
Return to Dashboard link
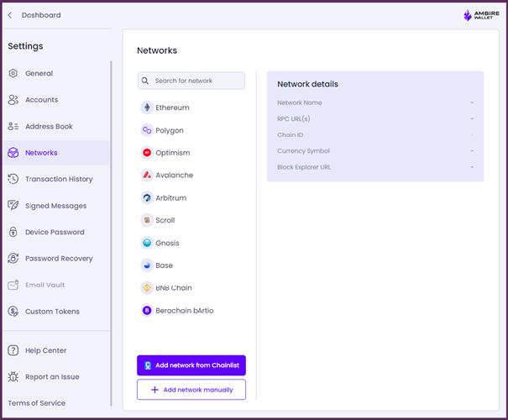[x=41, y=15]
